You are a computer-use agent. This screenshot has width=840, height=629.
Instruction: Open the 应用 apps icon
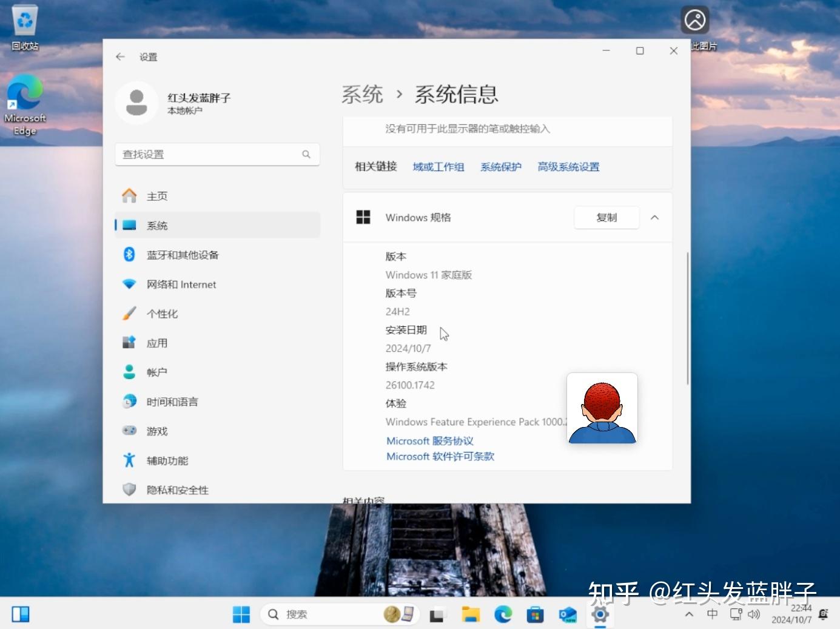[x=129, y=343]
